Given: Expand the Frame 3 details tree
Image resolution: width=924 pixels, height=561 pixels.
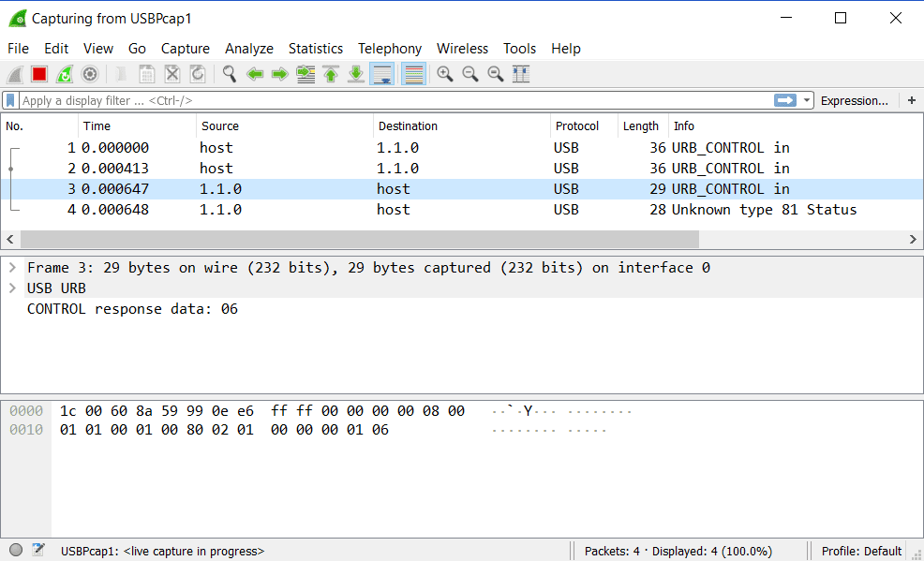Looking at the screenshot, I should point(12,268).
